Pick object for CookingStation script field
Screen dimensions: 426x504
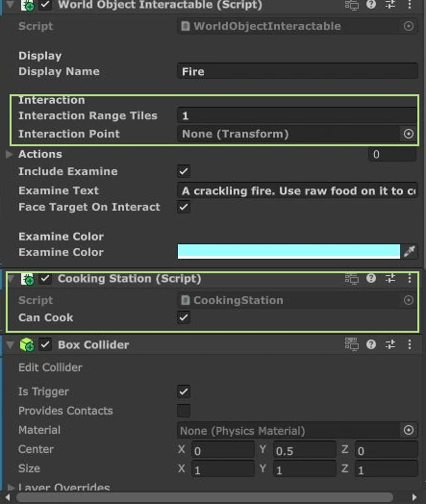pyautogui.click(x=409, y=300)
